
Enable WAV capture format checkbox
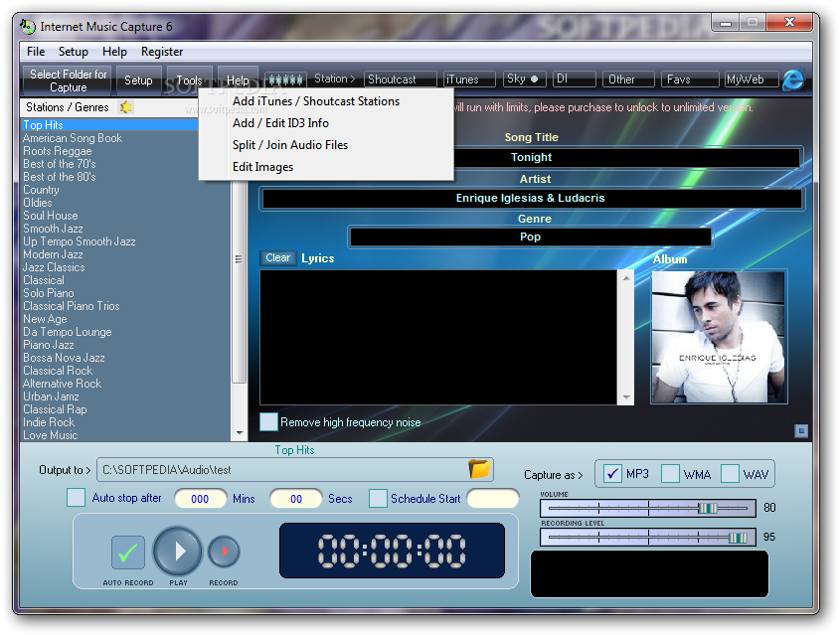tap(730, 474)
